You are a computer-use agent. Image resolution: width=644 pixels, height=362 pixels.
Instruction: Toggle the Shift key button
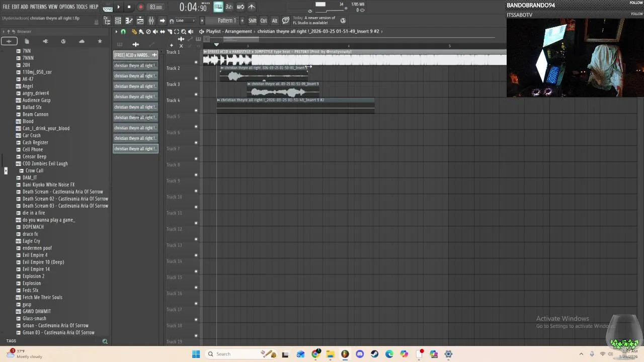pos(252,21)
